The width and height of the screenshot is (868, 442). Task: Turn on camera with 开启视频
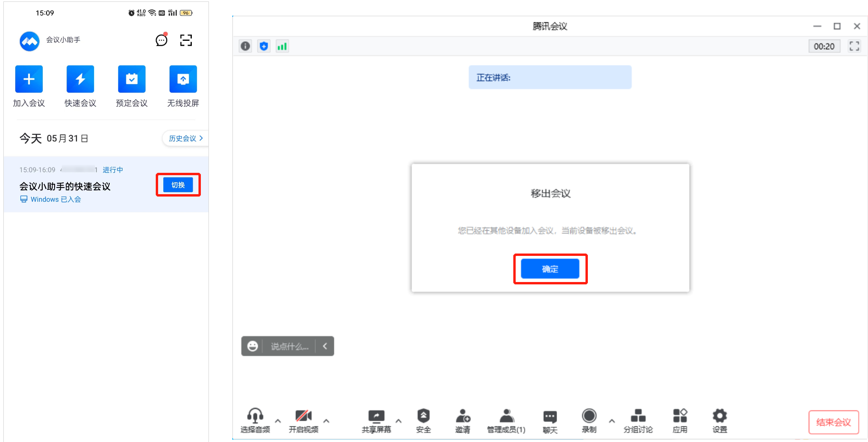click(303, 421)
